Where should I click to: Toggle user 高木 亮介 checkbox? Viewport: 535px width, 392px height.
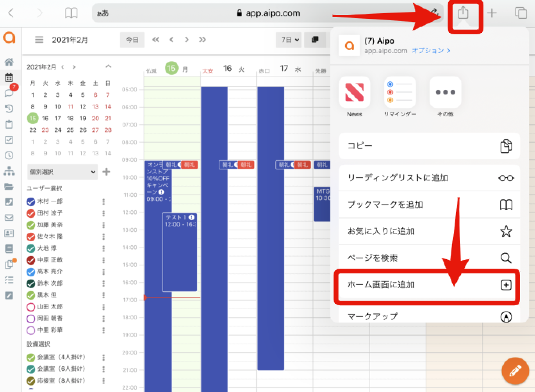tap(31, 272)
